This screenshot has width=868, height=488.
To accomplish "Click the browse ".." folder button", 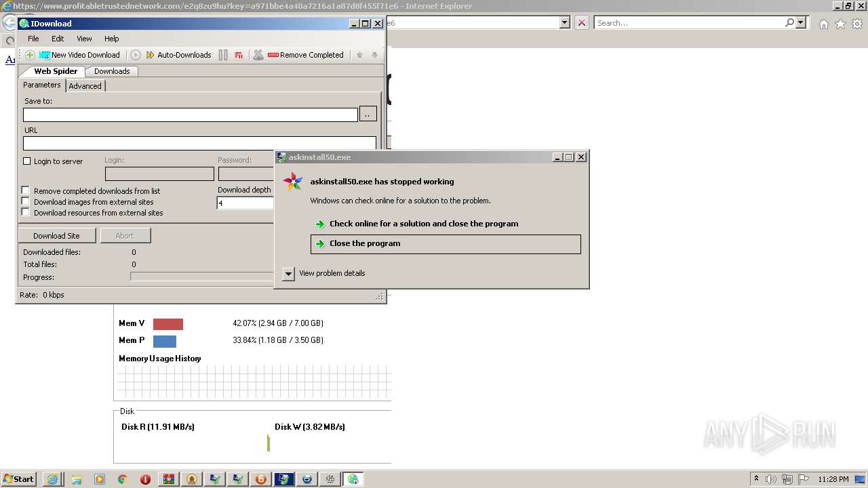I will (x=368, y=115).
